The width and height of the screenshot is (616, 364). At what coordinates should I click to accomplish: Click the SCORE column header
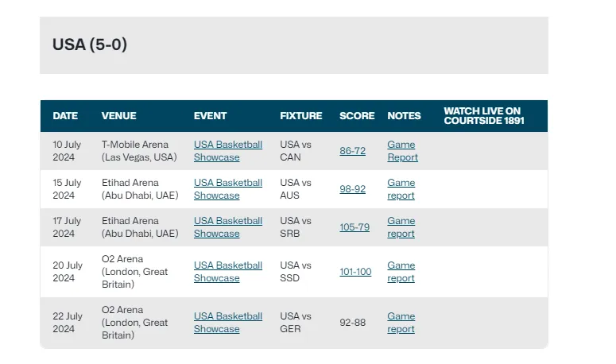pyautogui.click(x=357, y=116)
